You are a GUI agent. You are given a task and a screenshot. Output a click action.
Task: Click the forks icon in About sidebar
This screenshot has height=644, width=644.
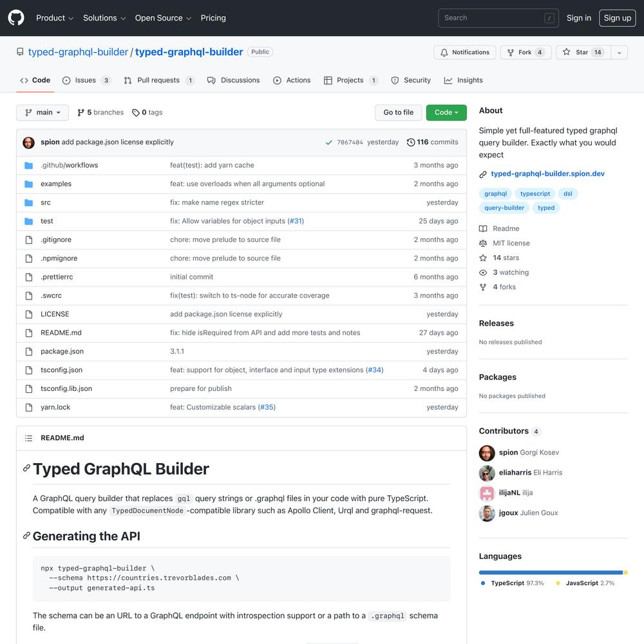tap(483, 287)
